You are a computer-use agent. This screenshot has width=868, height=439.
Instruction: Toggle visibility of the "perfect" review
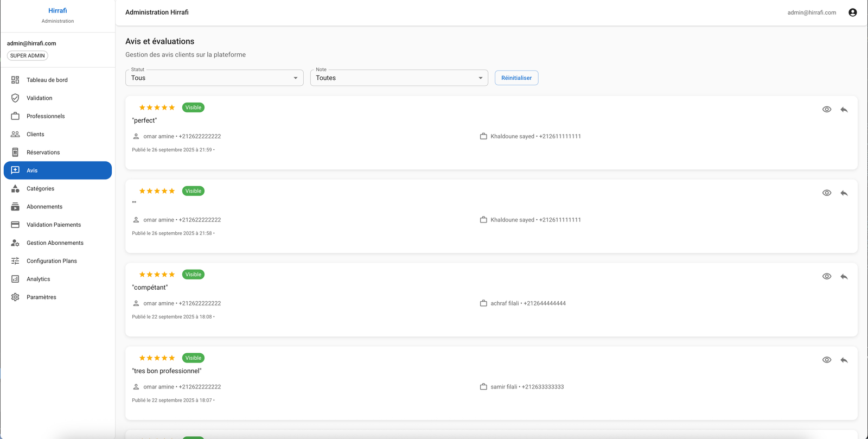(826, 110)
